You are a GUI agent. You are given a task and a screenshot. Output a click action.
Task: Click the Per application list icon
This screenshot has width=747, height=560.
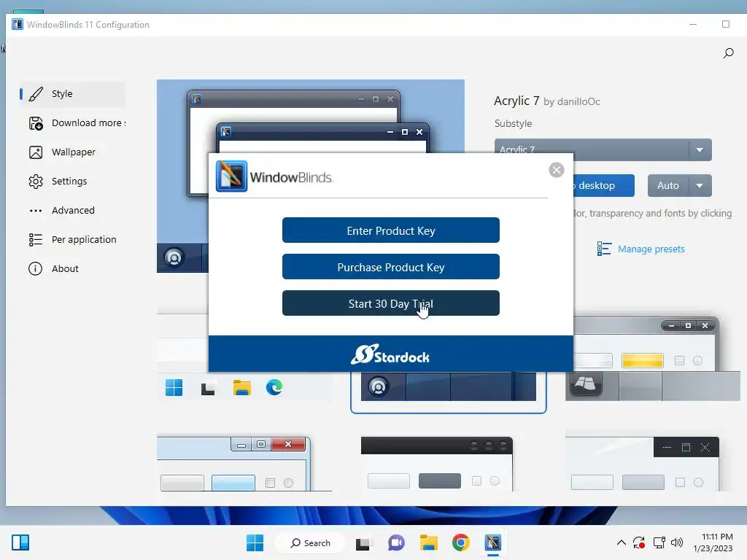(36, 239)
